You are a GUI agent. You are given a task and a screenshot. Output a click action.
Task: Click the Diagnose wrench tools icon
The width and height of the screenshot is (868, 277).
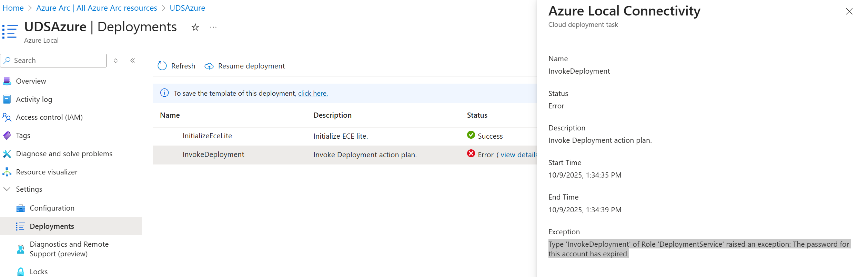point(7,154)
